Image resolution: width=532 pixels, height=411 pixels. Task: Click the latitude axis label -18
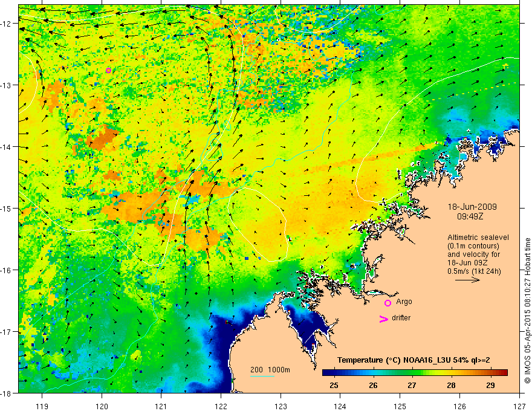[x=6, y=393]
